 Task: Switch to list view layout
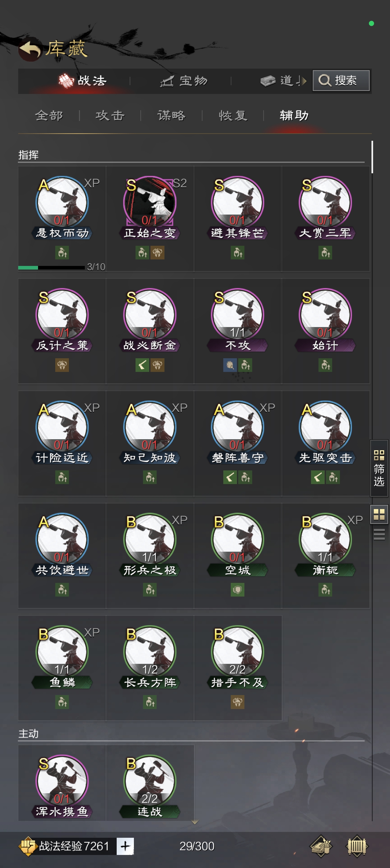point(379,534)
